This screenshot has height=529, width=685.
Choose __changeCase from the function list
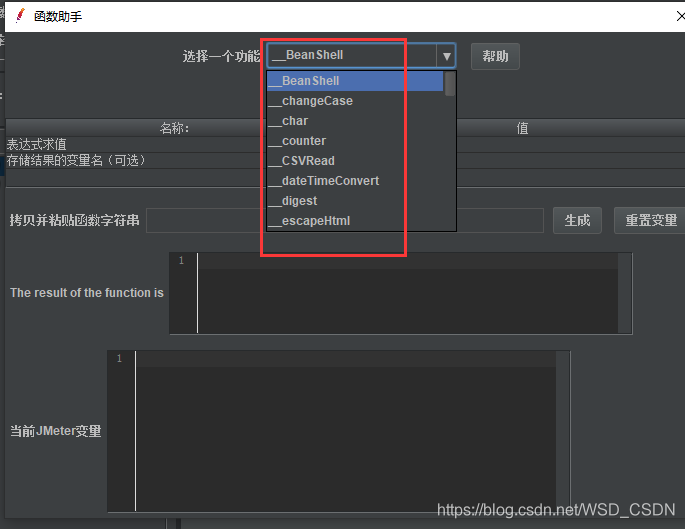pyautogui.click(x=355, y=101)
